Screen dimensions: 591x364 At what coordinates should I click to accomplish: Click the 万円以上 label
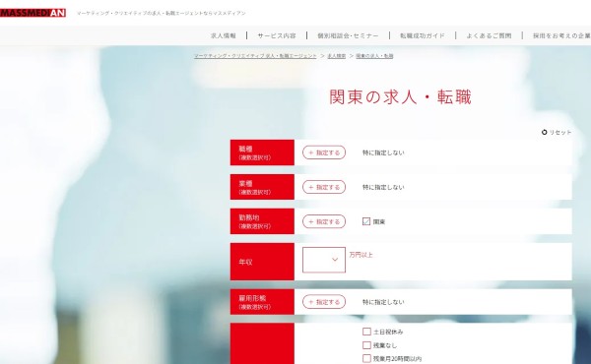click(361, 255)
